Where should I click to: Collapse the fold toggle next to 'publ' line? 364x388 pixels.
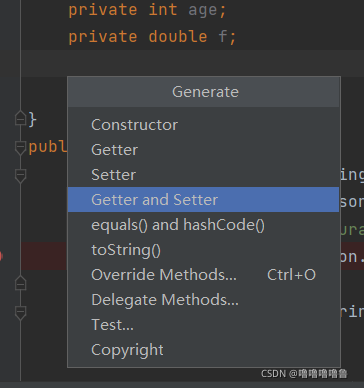(21, 148)
